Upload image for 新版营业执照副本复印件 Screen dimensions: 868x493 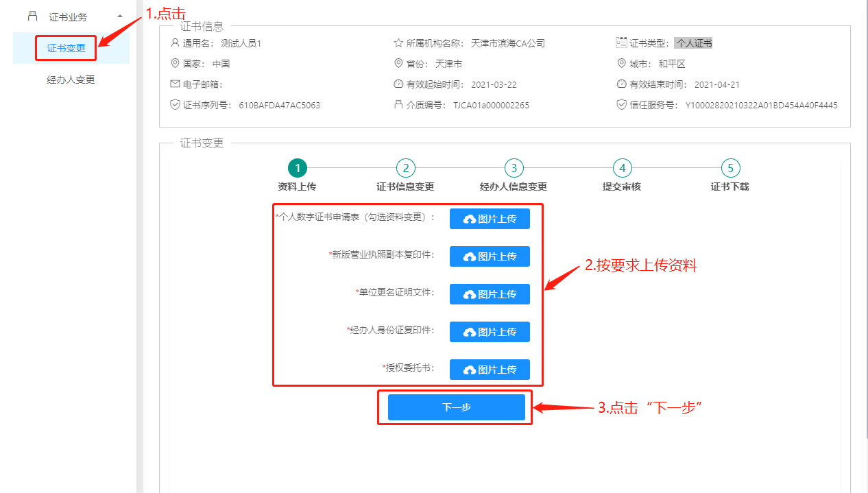(490, 256)
